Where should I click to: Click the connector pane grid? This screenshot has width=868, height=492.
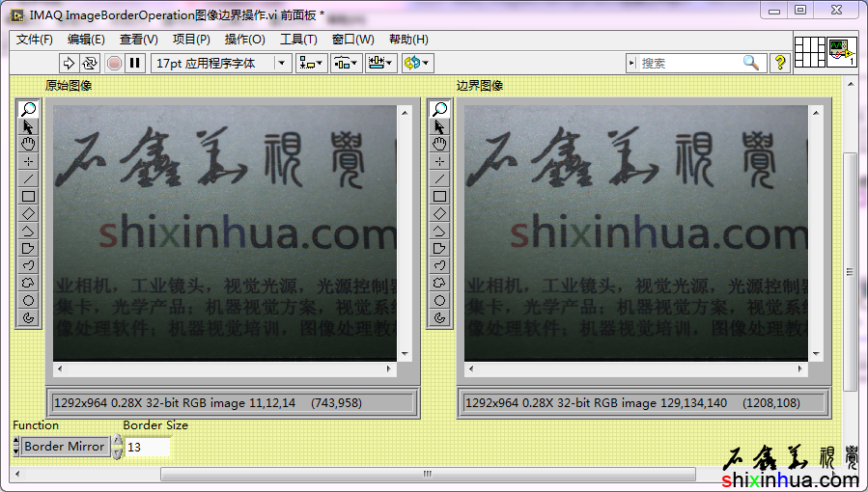pyautogui.click(x=810, y=52)
